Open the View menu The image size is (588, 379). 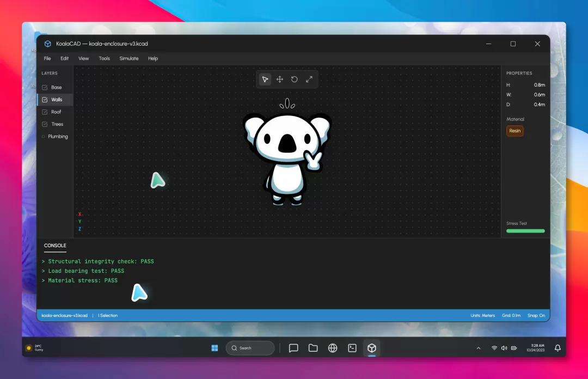[x=84, y=59]
